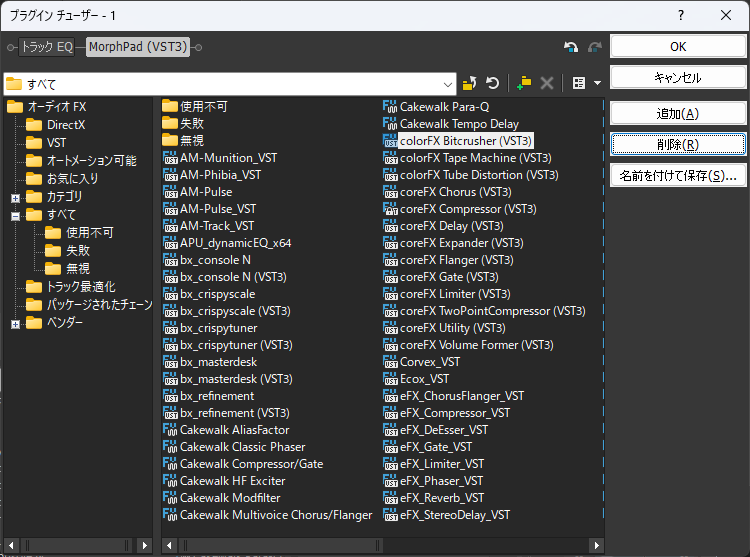Select オートメーション可能 tree folder
The height and width of the screenshot is (557, 750).
[x=81, y=161]
